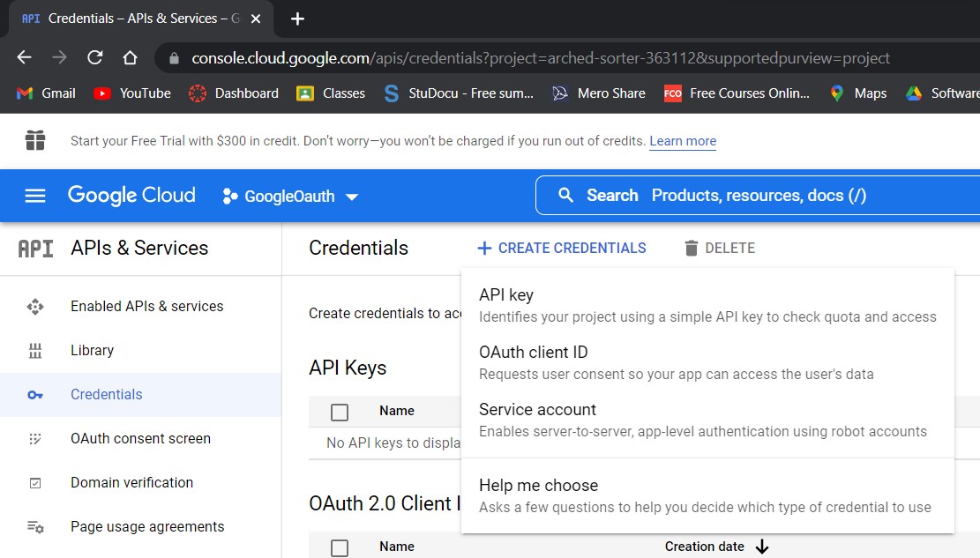This screenshot has height=558, width=980.
Task: Toggle Creation date sort arrow
Action: [x=762, y=547]
